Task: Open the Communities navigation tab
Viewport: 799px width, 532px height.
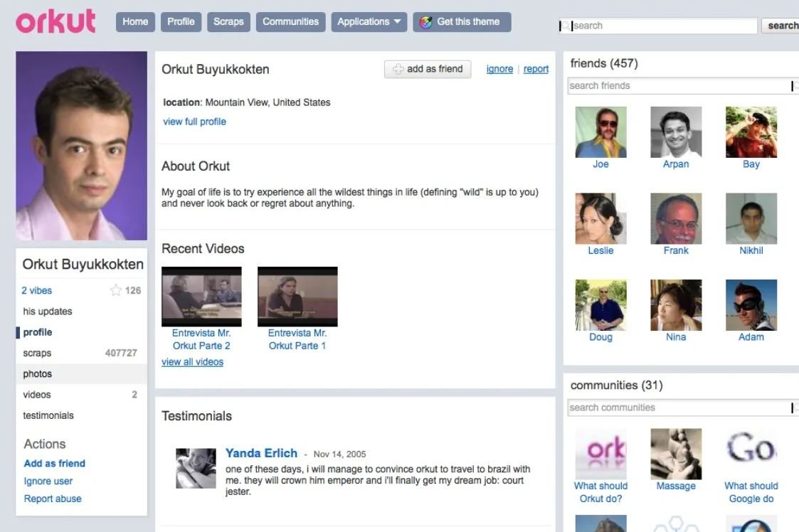Action: (290, 22)
